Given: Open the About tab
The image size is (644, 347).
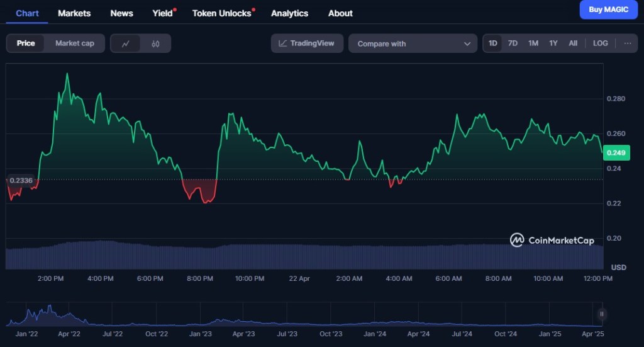Looking at the screenshot, I should [340, 13].
